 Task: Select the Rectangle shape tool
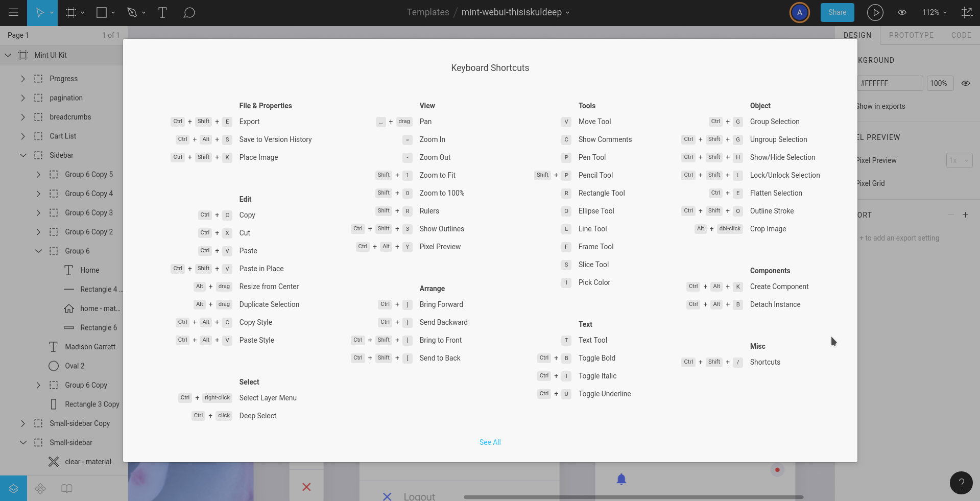point(102,13)
